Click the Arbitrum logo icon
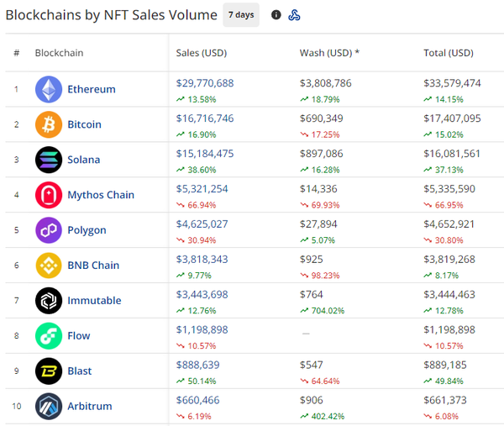The image size is (504, 426). pyautogui.click(x=49, y=407)
